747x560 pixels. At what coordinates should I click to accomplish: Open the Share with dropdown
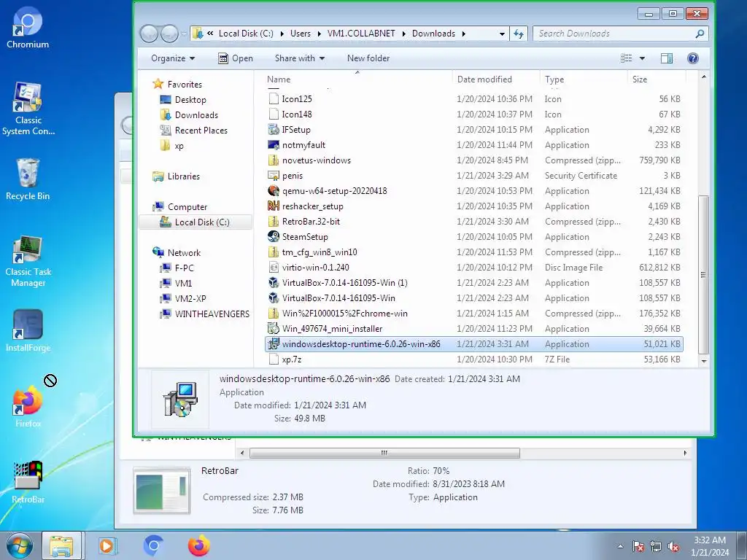pos(300,58)
